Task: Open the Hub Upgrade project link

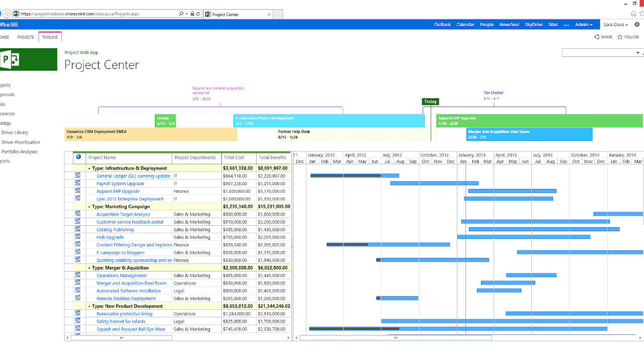Action: click(110, 237)
